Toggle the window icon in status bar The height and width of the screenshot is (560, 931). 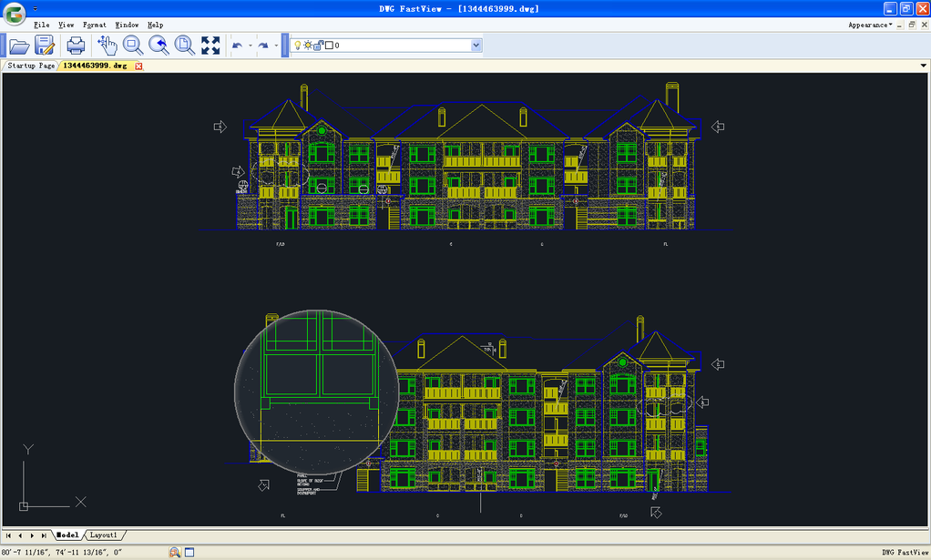189,553
